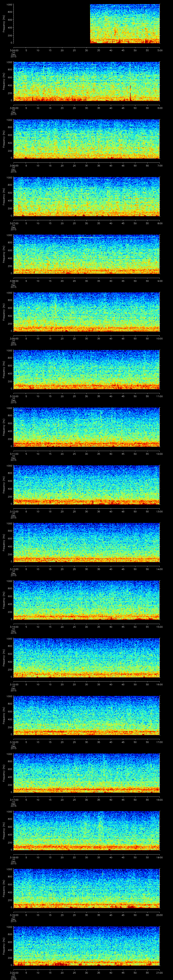Click the 3:10:00 start time label

(x=14, y=396)
